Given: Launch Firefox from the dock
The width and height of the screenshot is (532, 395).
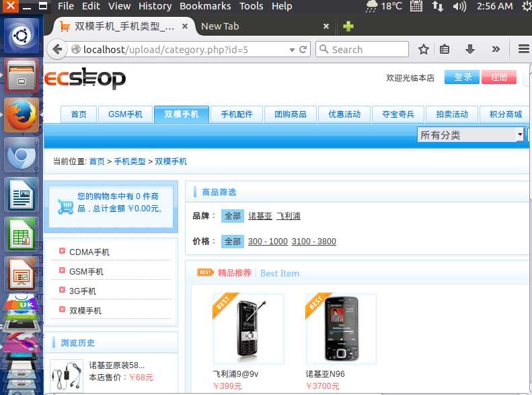Looking at the screenshot, I should coord(22,115).
